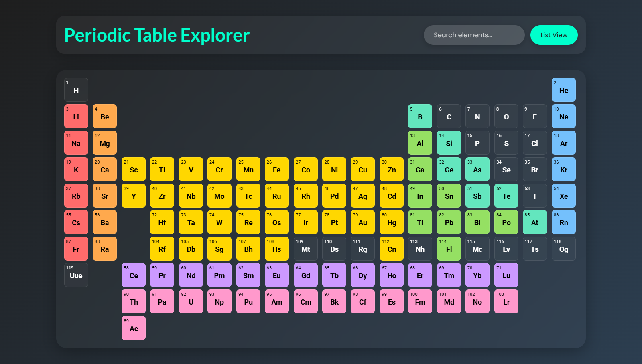This screenshot has width=642, height=364.
Task: Select the Xenon (Xe) noble gas tile
Action: 564,196
